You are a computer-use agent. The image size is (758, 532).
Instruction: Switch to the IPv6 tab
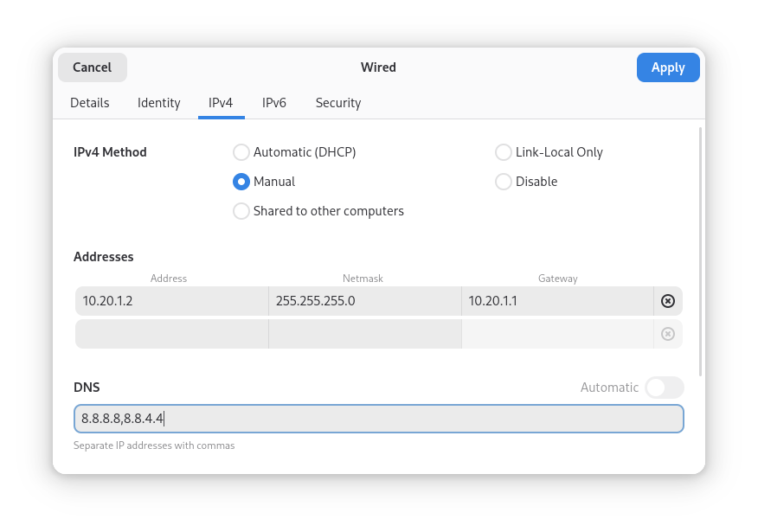(x=274, y=103)
